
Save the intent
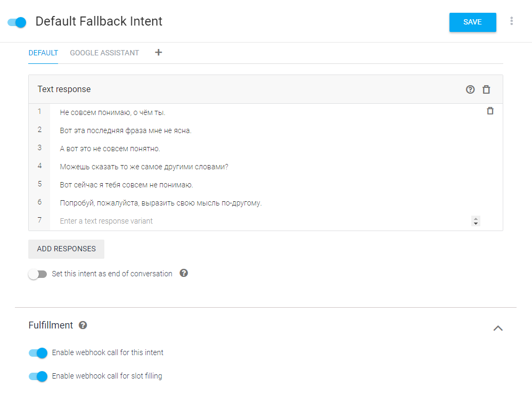(472, 22)
